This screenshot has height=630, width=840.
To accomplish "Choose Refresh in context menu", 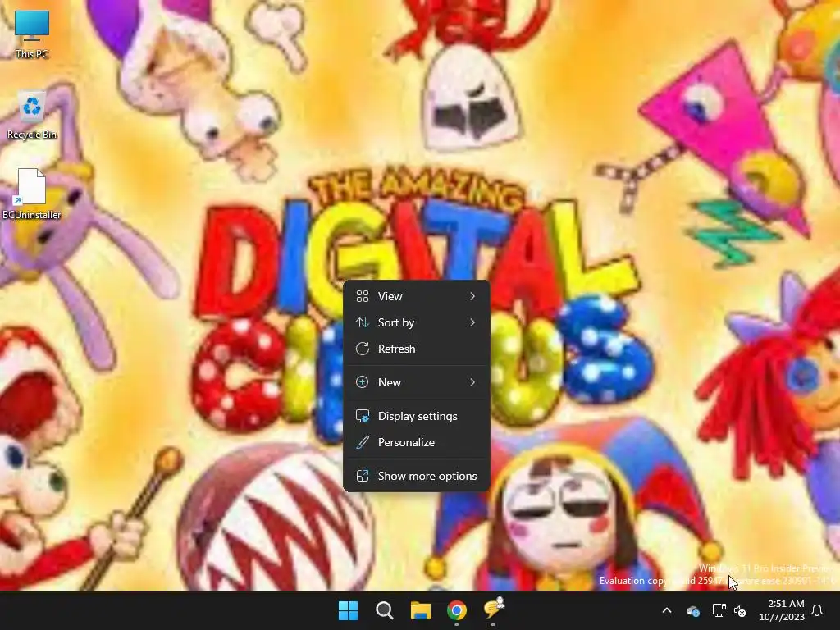I will click(416, 349).
